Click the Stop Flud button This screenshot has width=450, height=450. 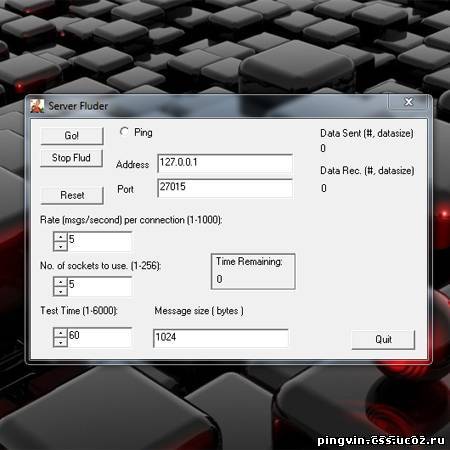pos(71,158)
